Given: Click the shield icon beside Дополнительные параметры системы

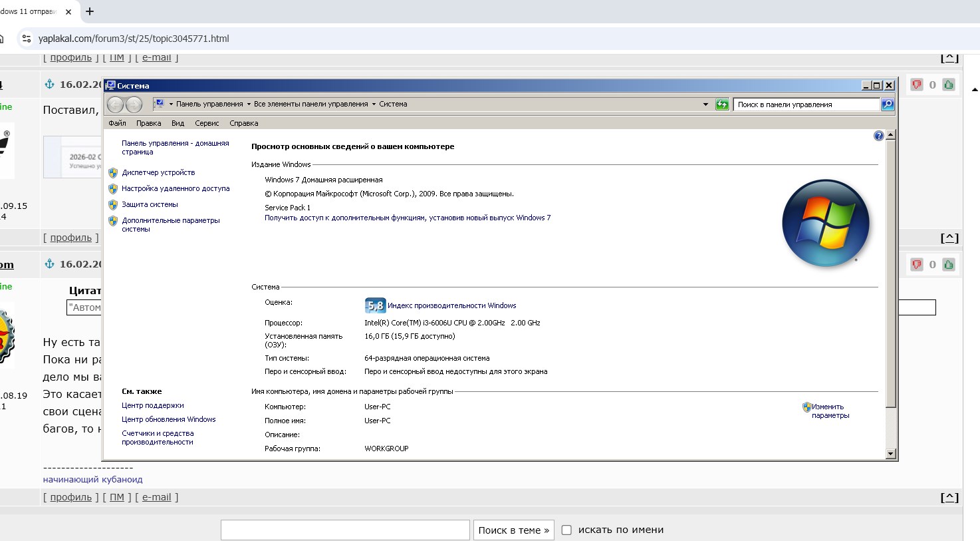Looking at the screenshot, I should tap(113, 221).
